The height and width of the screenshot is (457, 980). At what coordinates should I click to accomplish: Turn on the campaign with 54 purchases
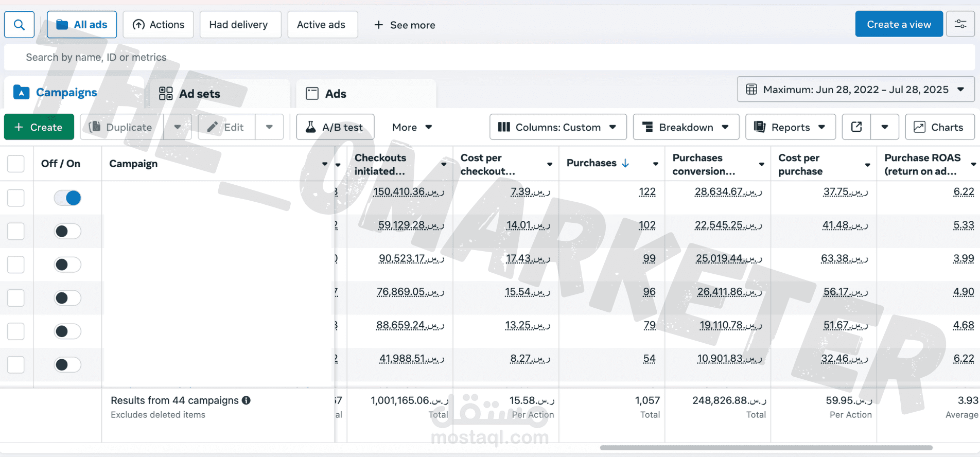pyautogui.click(x=67, y=364)
